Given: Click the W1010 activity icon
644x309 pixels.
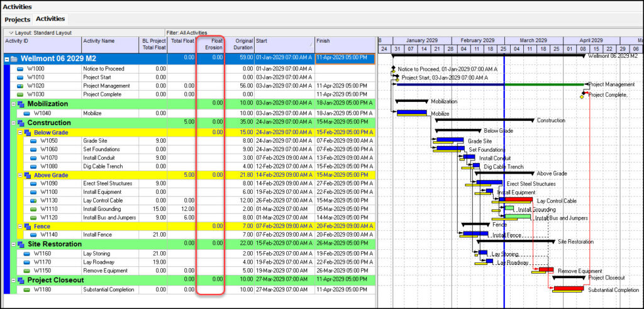Looking at the screenshot, I should click(x=20, y=77).
